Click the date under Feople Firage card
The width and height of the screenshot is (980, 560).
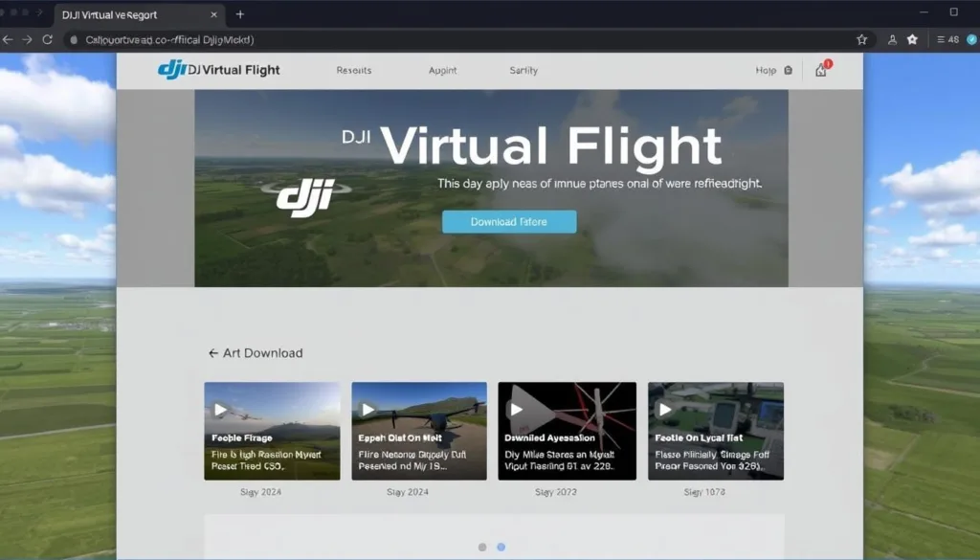pyautogui.click(x=260, y=492)
